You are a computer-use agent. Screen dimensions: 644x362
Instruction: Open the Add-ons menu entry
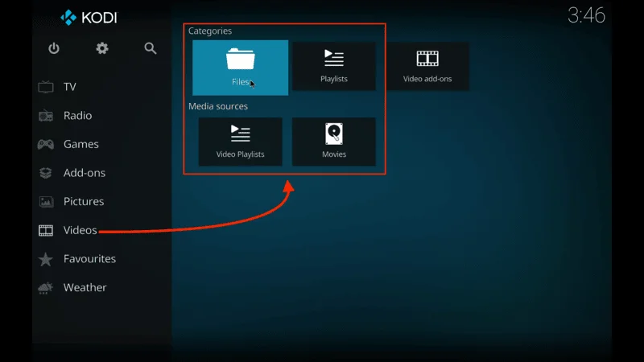click(85, 173)
